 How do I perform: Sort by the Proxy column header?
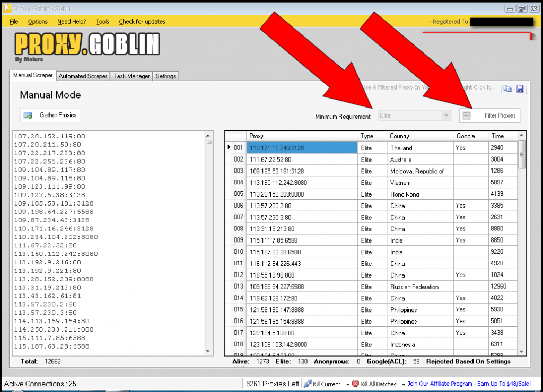302,136
